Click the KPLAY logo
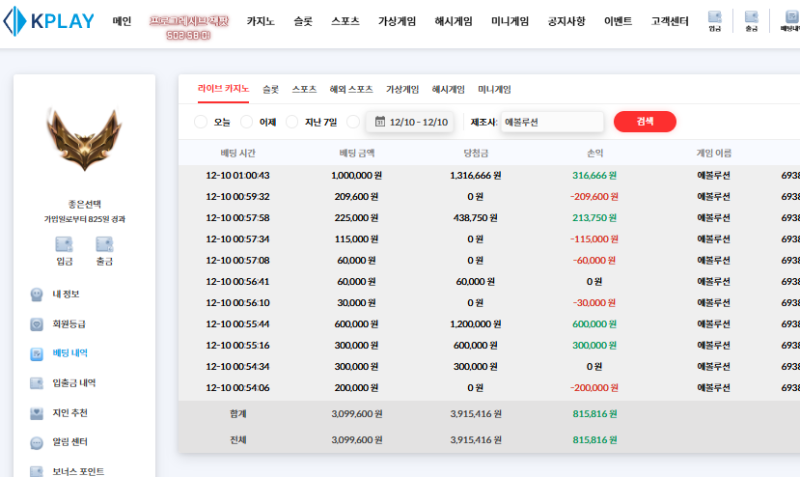Screen dimensions: 800x477 coord(49,21)
